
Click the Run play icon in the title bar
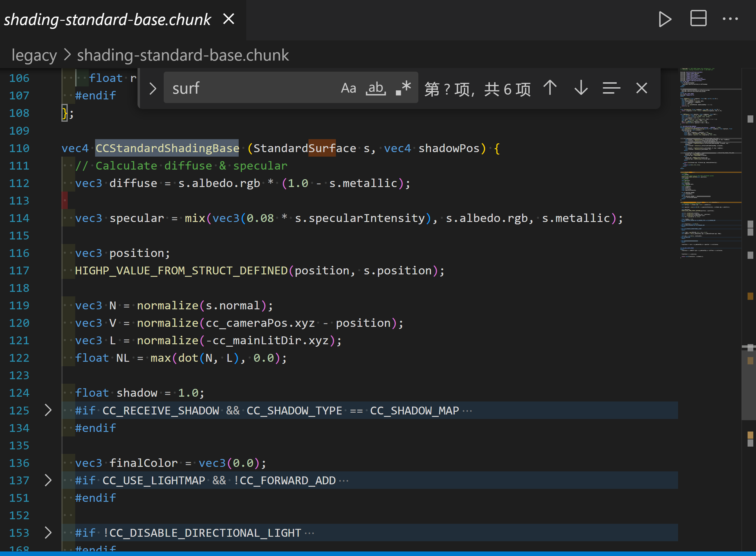point(665,19)
